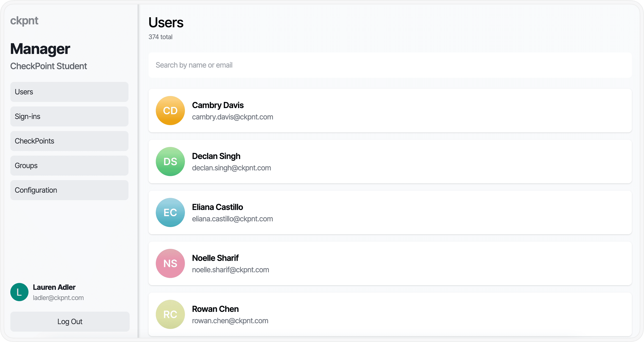Open the Configuration page
The width and height of the screenshot is (644, 342).
[x=69, y=190]
